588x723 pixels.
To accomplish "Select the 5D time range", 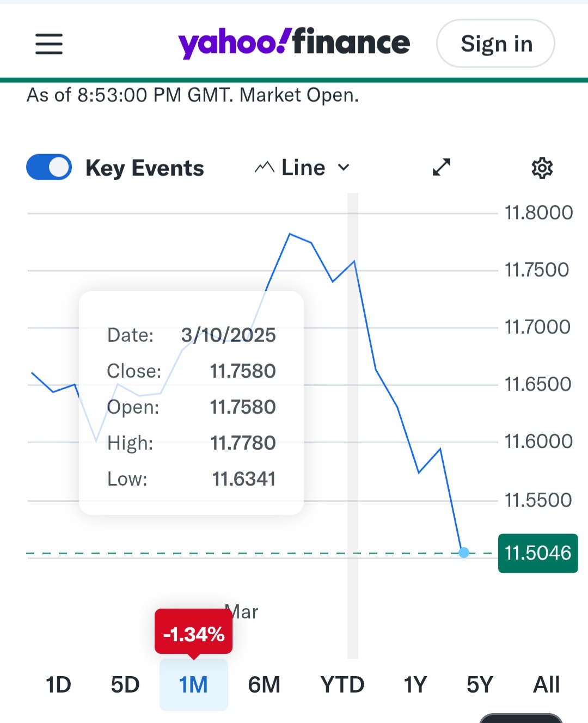I will (125, 685).
